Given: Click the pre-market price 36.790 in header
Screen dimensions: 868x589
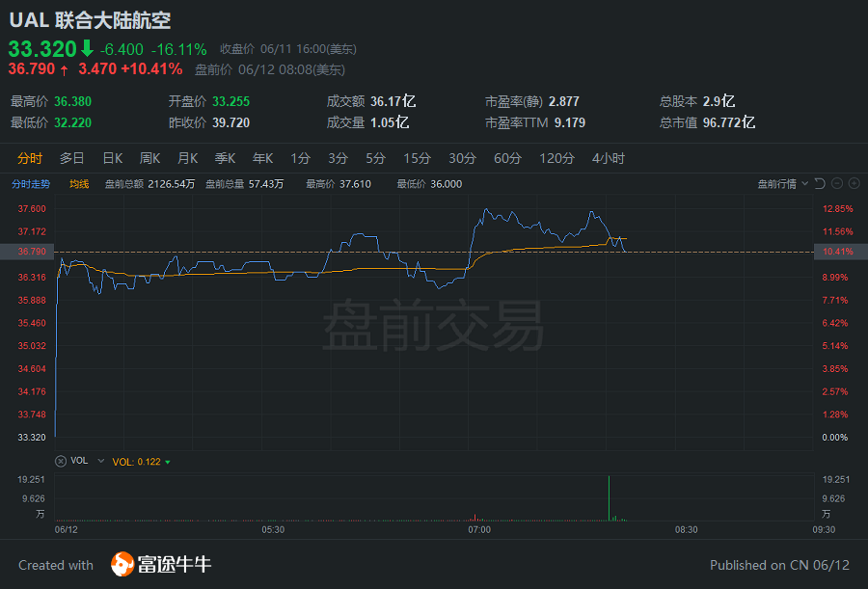Looking at the screenshot, I should (32, 69).
